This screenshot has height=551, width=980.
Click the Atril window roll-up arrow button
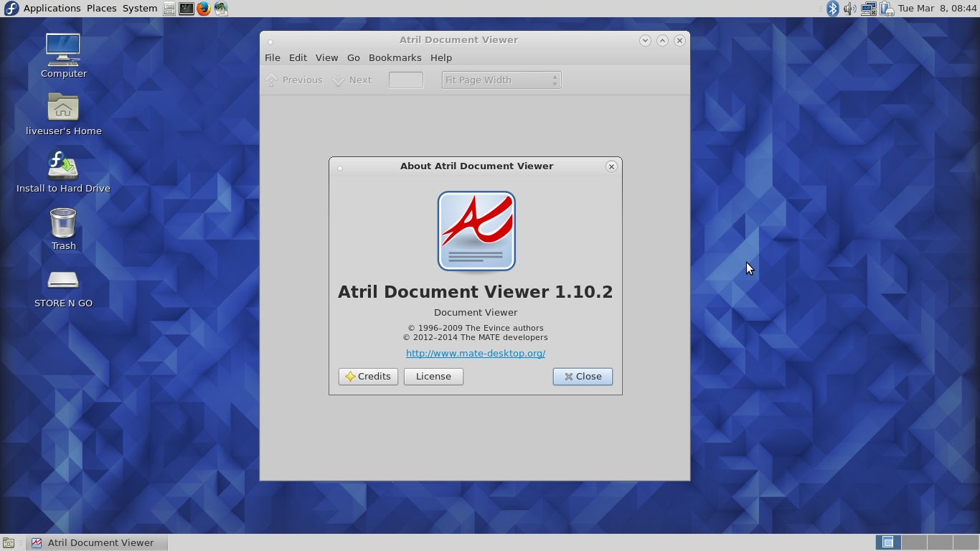pos(645,40)
